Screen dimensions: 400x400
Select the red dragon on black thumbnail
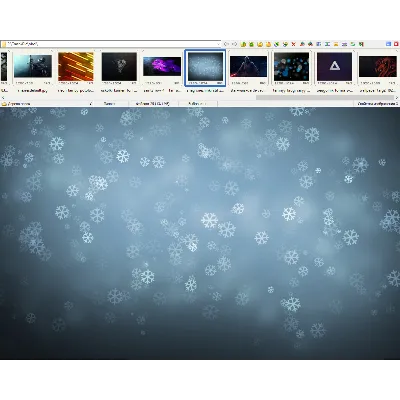point(378,66)
